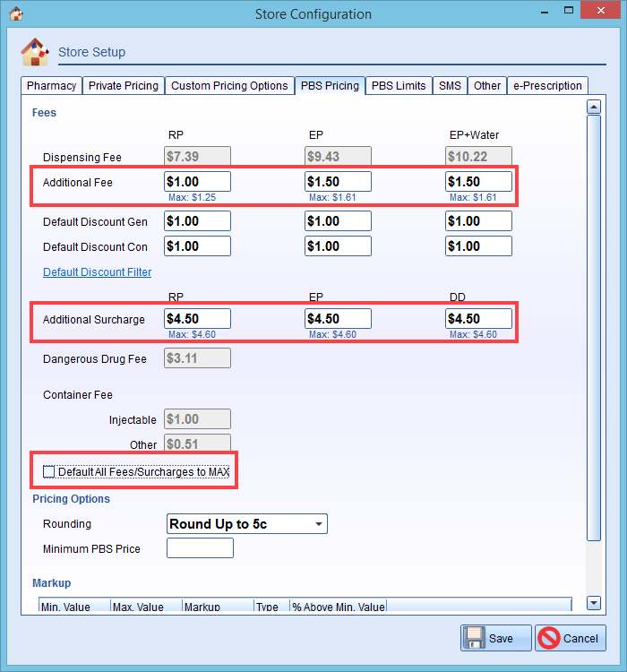Image resolution: width=627 pixels, height=672 pixels.
Task: Click the DD Additional Surcharge field
Action: pos(478,319)
